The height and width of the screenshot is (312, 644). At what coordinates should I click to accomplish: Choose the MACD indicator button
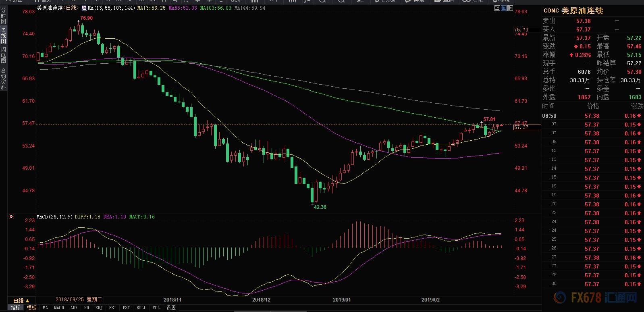(59, 308)
